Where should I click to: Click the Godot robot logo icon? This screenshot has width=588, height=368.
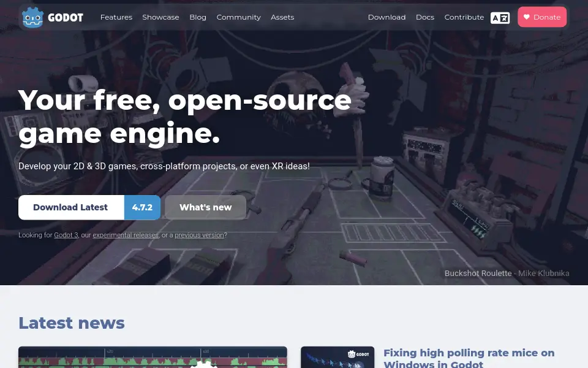tap(32, 17)
